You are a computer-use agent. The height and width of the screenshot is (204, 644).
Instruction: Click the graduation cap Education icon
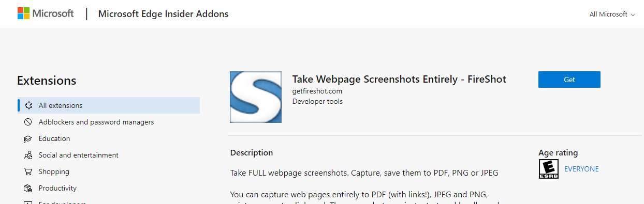click(x=28, y=138)
